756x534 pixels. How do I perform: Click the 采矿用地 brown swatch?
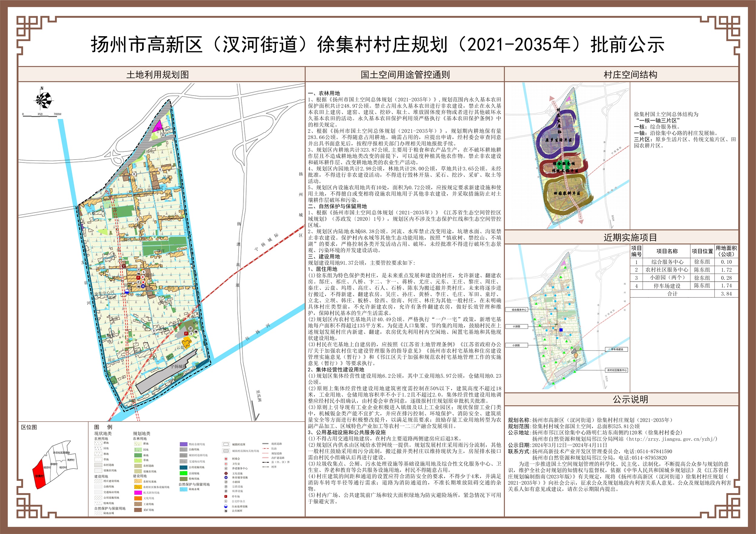click(x=138, y=510)
